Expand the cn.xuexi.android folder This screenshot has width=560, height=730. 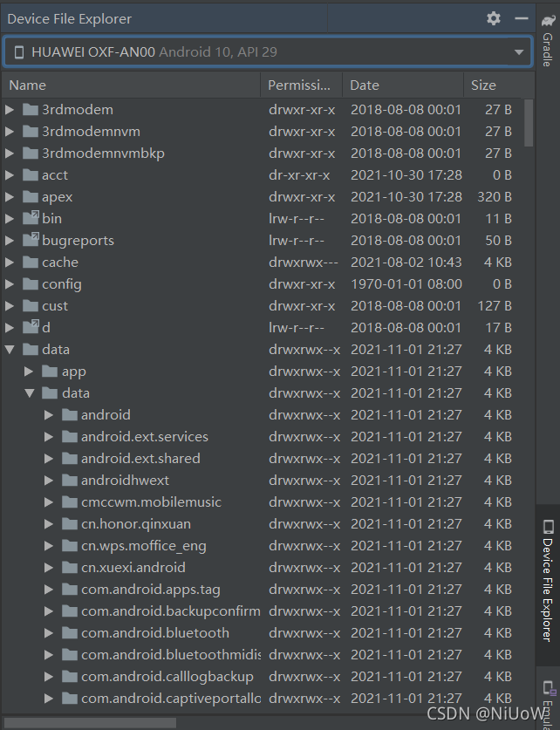(49, 568)
